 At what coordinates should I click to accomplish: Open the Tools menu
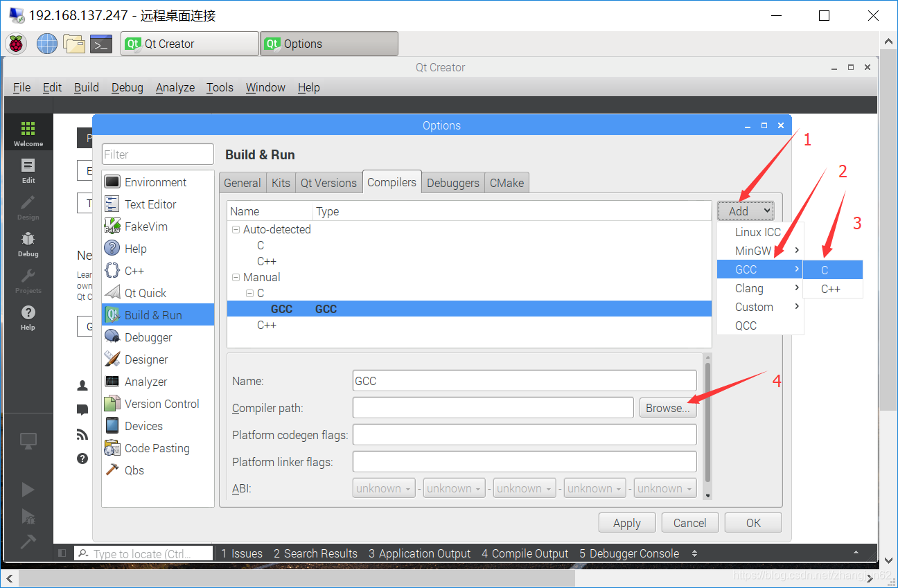[220, 87]
